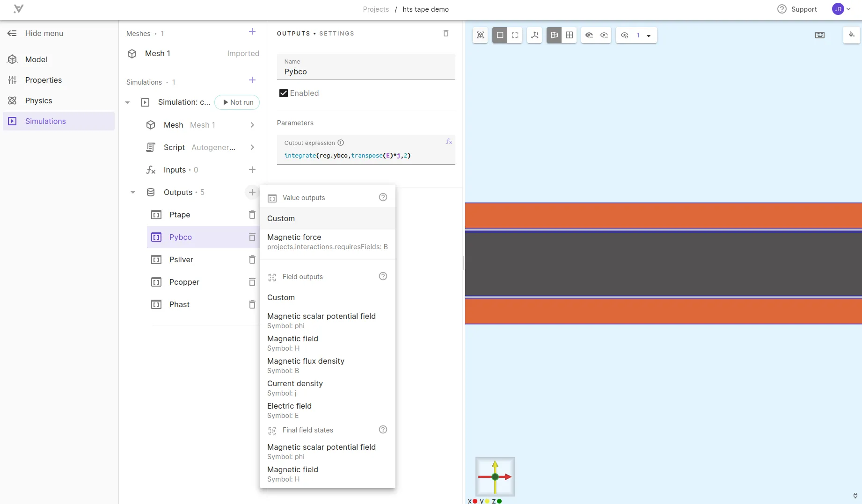Choose Custom under Value outputs
The height and width of the screenshot is (504, 862).
click(328, 218)
